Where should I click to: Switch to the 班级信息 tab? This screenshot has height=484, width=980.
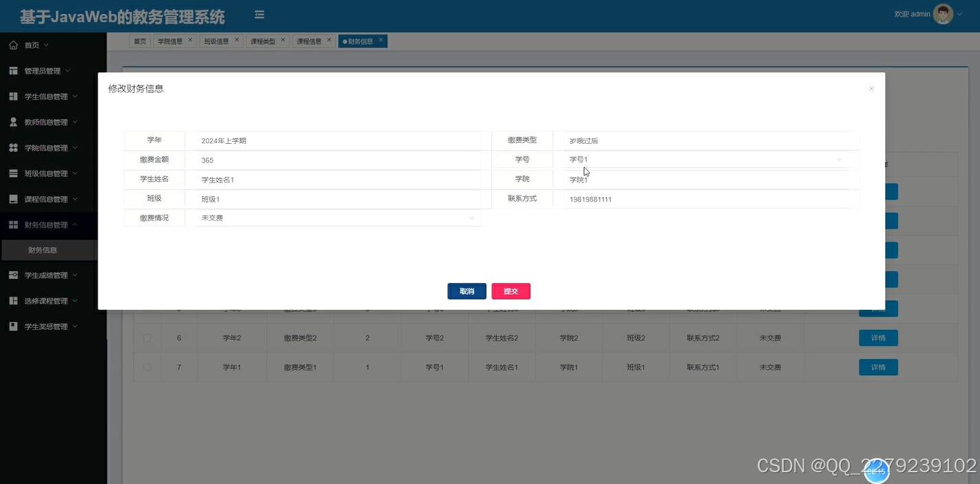pyautogui.click(x=217, y=41)
